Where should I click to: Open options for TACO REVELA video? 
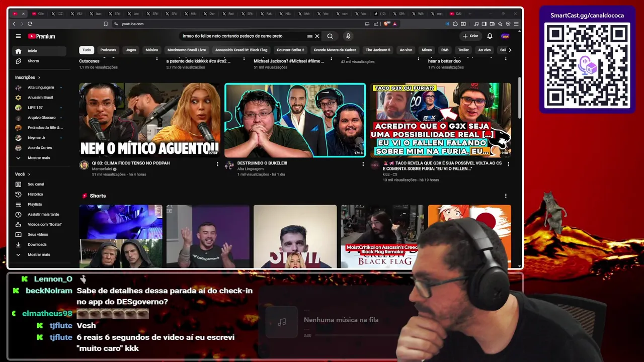pos(508,164)
